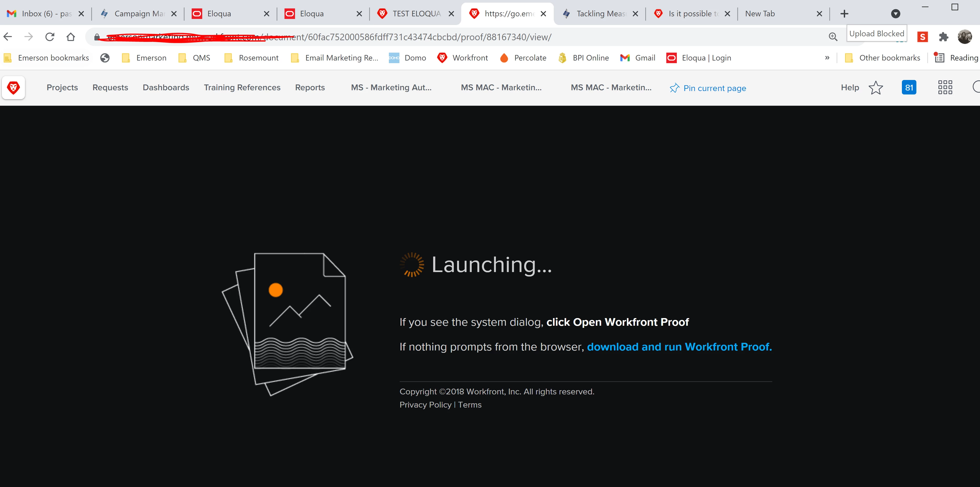Open the favorites star icon
The height and width of the screenshot is (487, 980).
pyautogui.click(x=875, y=88)
